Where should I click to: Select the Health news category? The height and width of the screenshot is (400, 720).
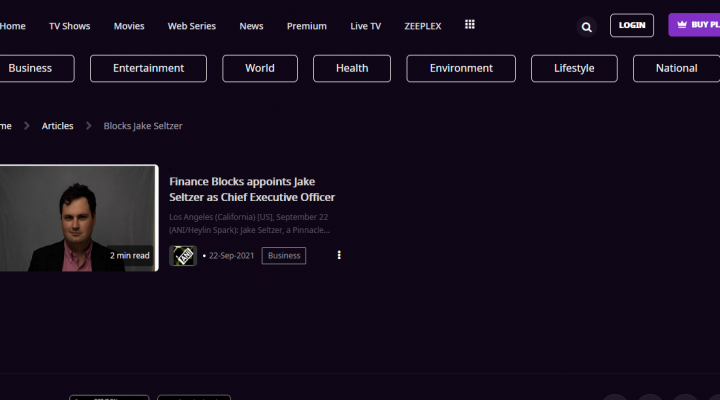[352, 68]
